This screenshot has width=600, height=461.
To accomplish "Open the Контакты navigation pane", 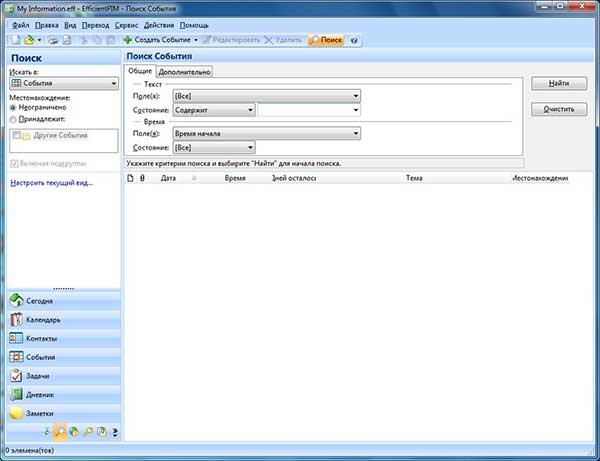I will [x=64, y=338].
